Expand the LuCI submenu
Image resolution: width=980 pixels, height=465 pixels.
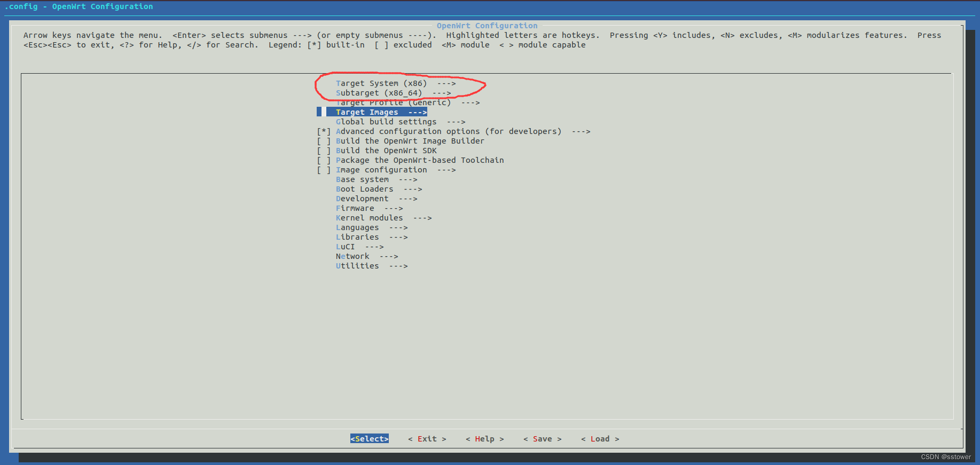click(x=359, y=247)
